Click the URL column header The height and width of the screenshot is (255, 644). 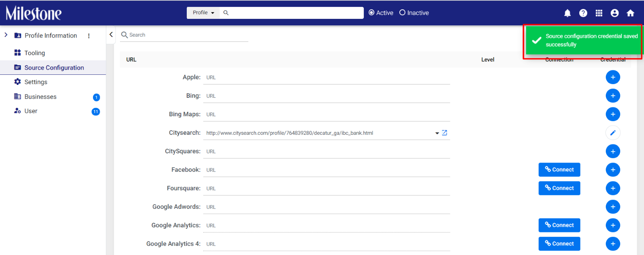click(131, 60)
